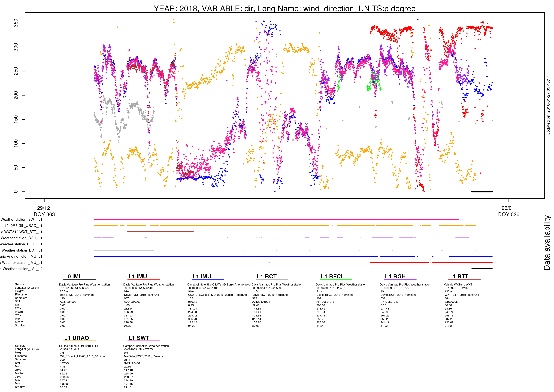The width and height of the screenshot is (554, 392).
Task: Click the 'Weather station_BGH_L1' availability row label
Action: [21, 238]
